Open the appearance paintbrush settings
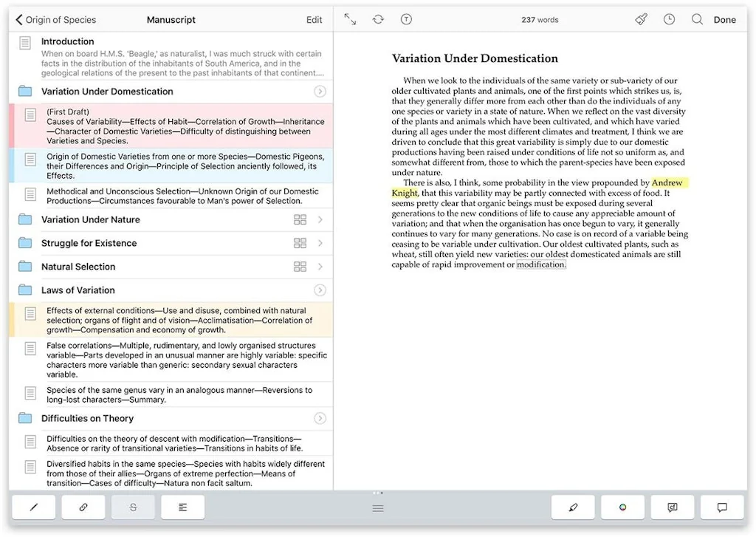 [x=641, y=19]
